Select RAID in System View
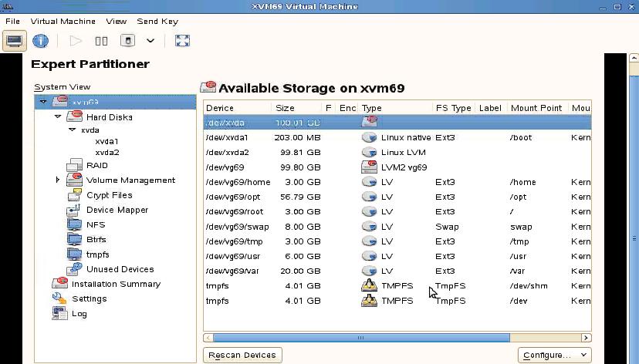The image size is (639, 364). point(96,165)
